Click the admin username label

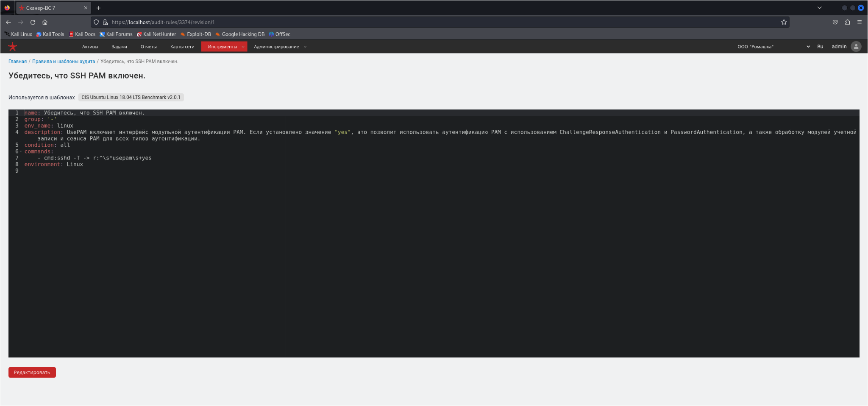coord(839,47)
